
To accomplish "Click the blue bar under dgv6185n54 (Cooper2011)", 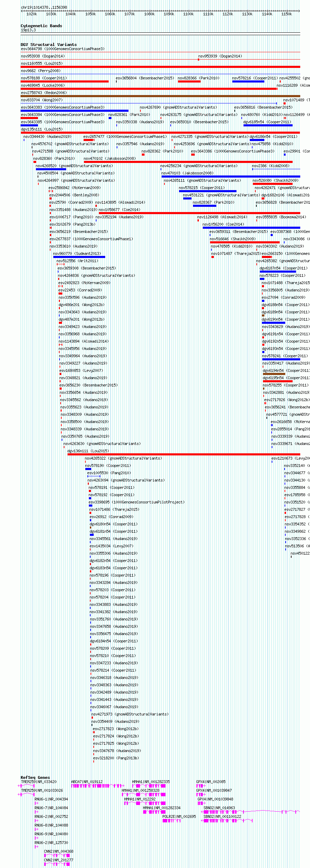I will coord(268,125).
